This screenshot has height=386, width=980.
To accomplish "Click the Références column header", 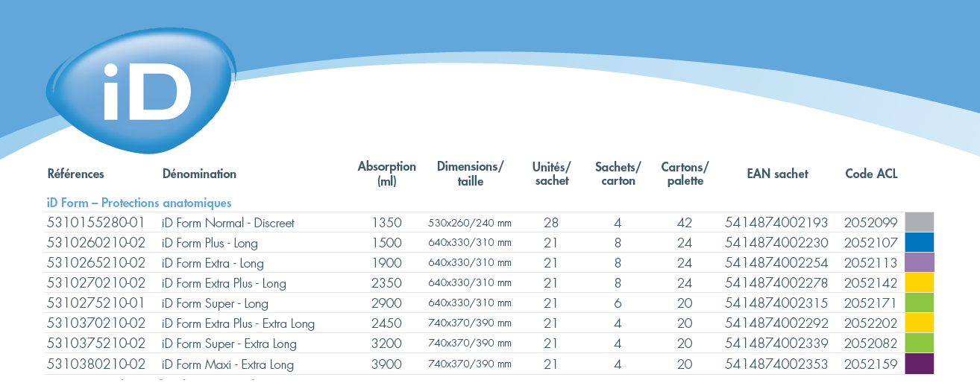I will pyautogui.click(x=75, y=174).
